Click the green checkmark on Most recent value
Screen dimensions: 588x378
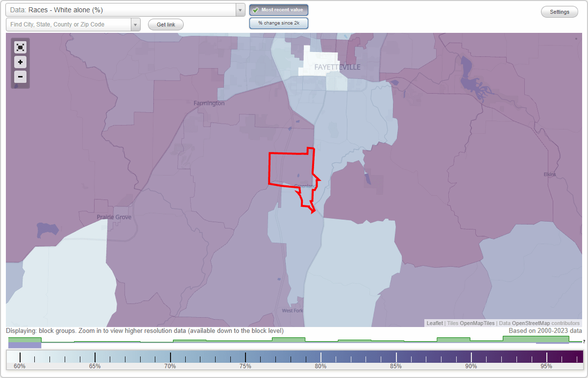point(255,10)
